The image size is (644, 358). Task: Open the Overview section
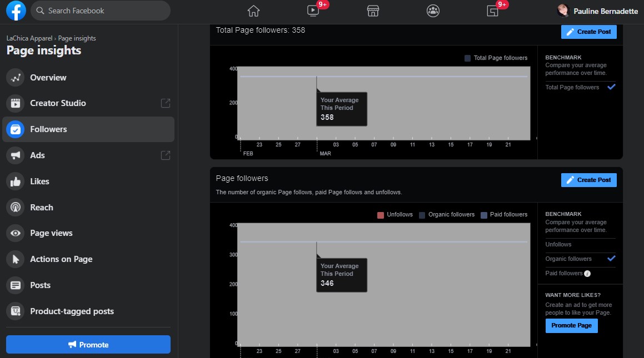click(x=88, y=78)
